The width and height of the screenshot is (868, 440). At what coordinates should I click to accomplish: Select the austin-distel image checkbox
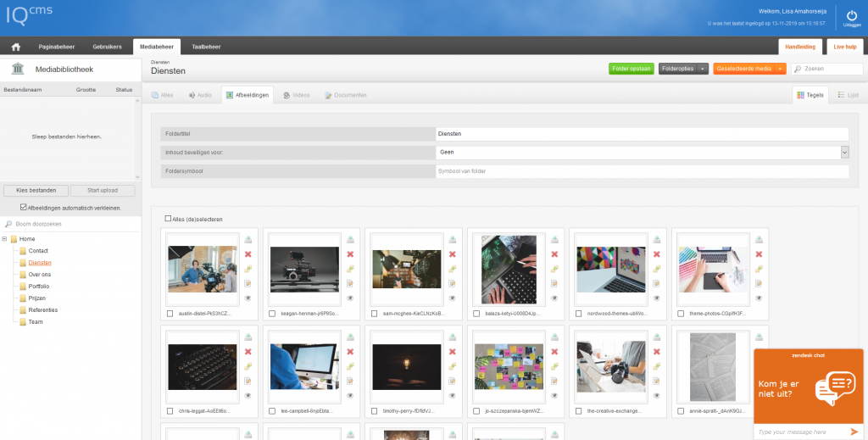coord(170,314)
